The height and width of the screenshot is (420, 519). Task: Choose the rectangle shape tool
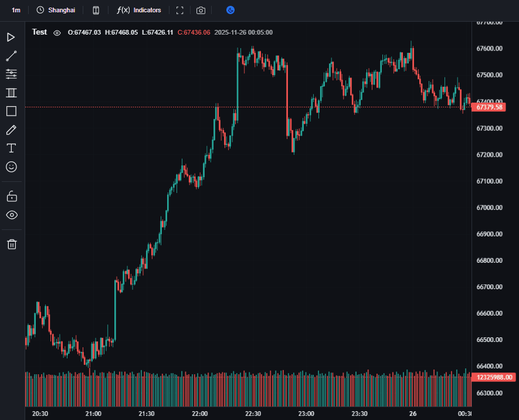11,111
